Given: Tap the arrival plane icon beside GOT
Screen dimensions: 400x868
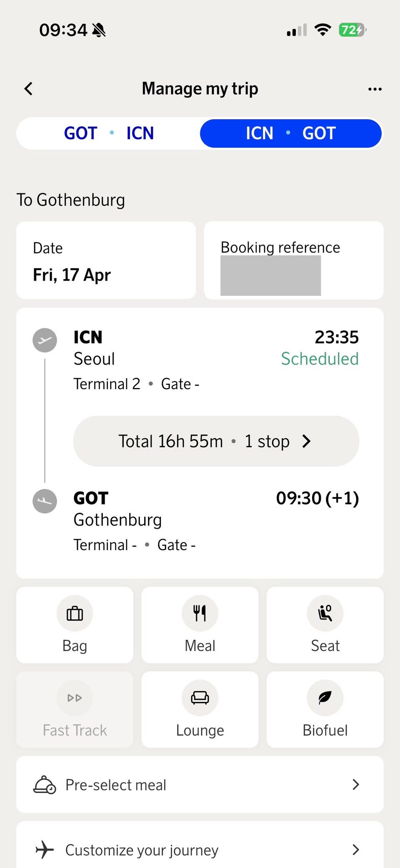Looking at the screenshot, I should pos(45,501).
